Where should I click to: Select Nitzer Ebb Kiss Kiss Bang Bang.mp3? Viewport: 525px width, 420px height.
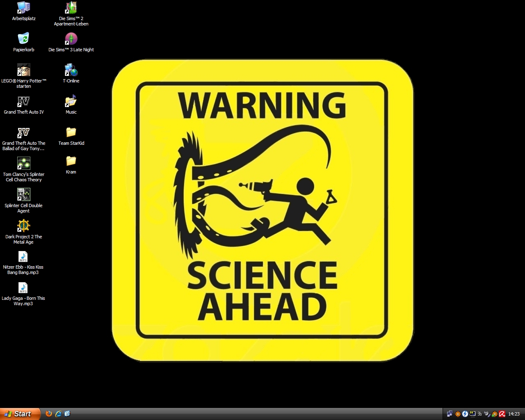tap(23, 257)
